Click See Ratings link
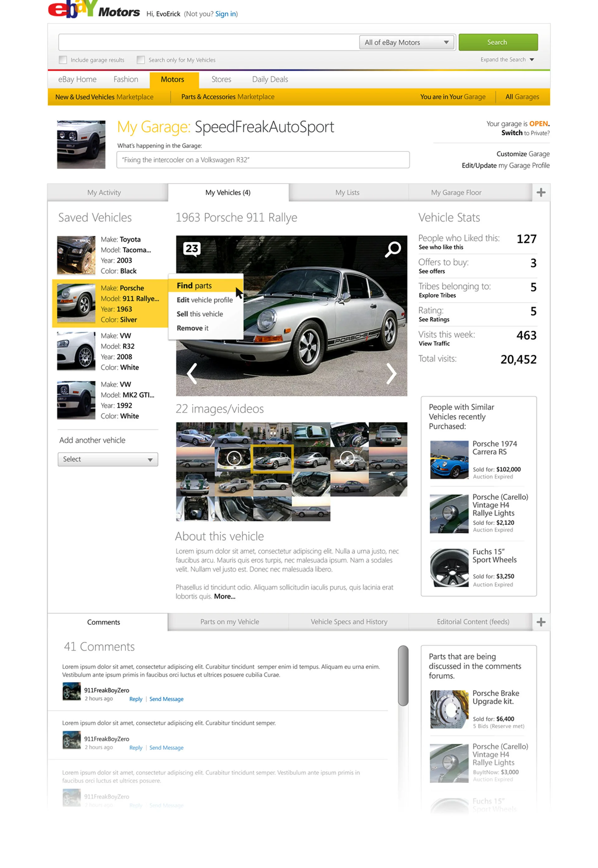The width and height of the screenshot is (598, 868). point(434,319)
